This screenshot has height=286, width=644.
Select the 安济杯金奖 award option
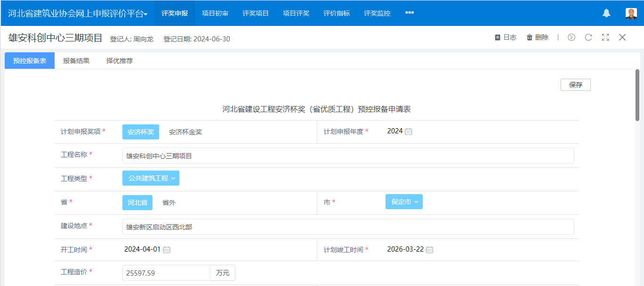pos(185,132)
